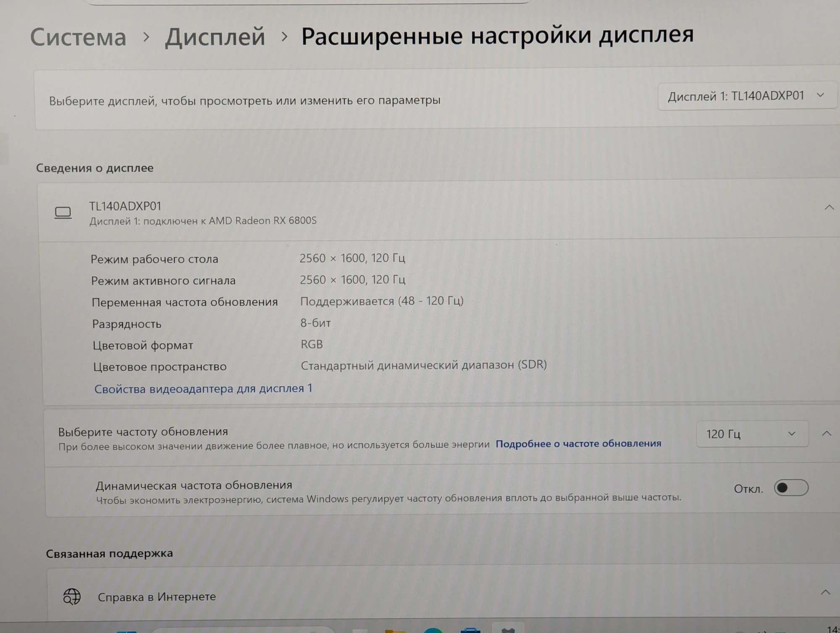This screenshot has width=840, height=633.
Task: Click the 8-бит bit depth value
Action: point(315,323)
